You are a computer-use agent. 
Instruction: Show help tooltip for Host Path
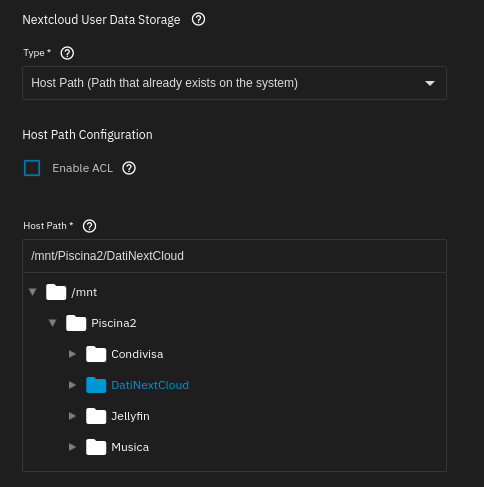(x=89, y=226)
